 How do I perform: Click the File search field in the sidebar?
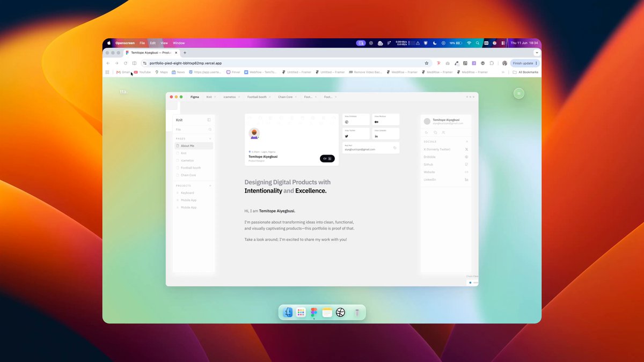tap(194, 129)
